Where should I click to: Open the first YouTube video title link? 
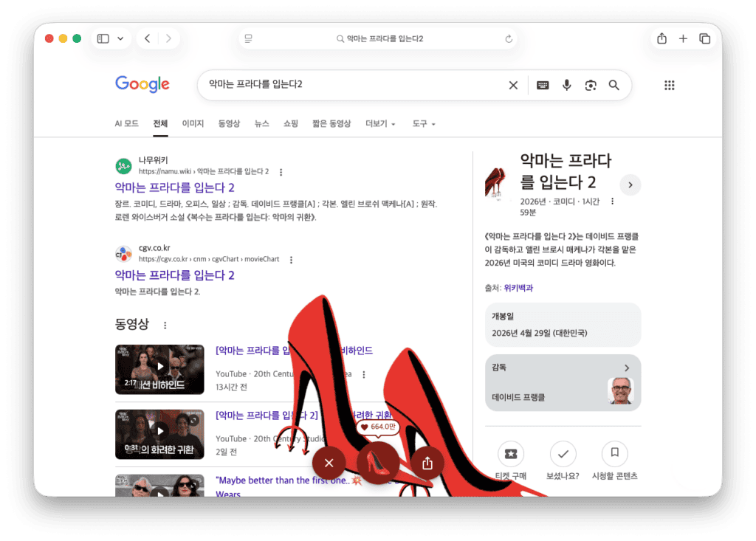(294, 351)
